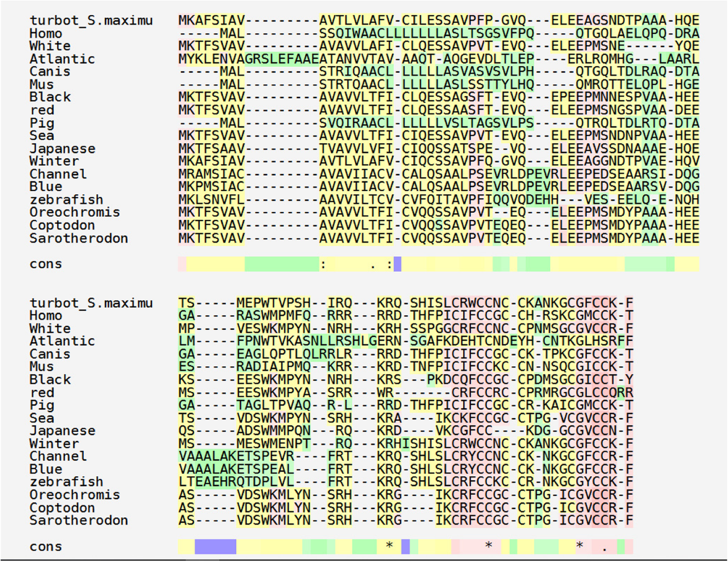The image size is (728, 562).
Task: Select the Mus label in the lower alignment block
Action: click(42, 367)
